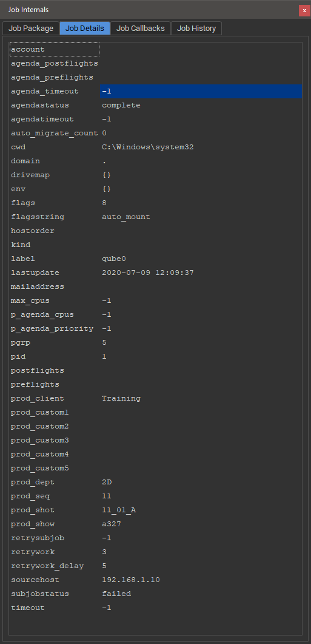
Task: Select the lastupdate timestamp value
Action: [x=148, y=273]
